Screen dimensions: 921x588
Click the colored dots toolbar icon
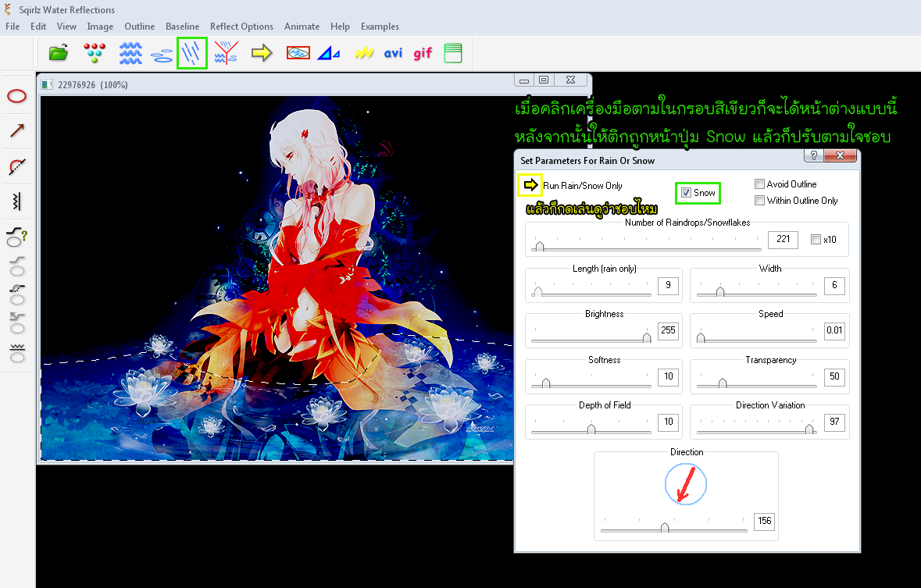pyautogui.click(x=95, y=53)
